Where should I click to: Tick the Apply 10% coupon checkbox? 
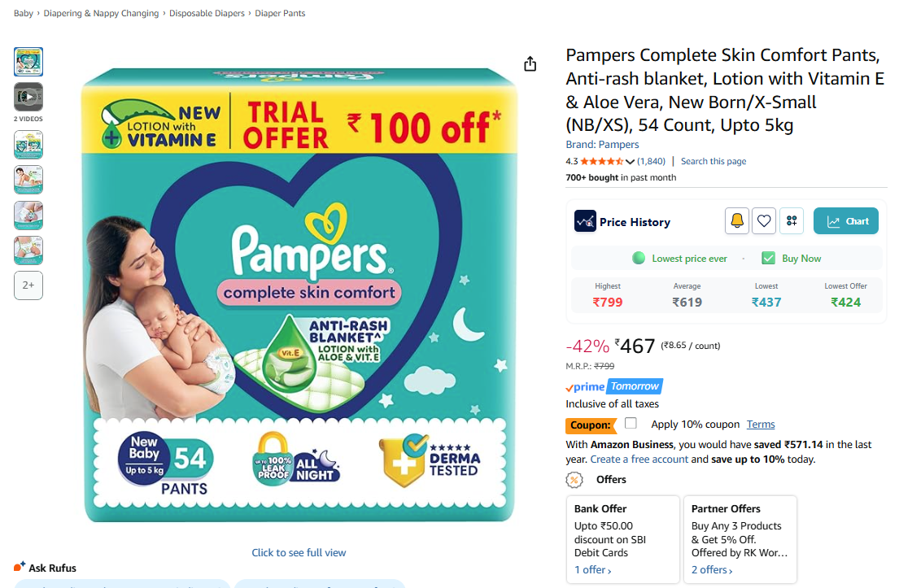pyautogui.click(x=631, y=424)
